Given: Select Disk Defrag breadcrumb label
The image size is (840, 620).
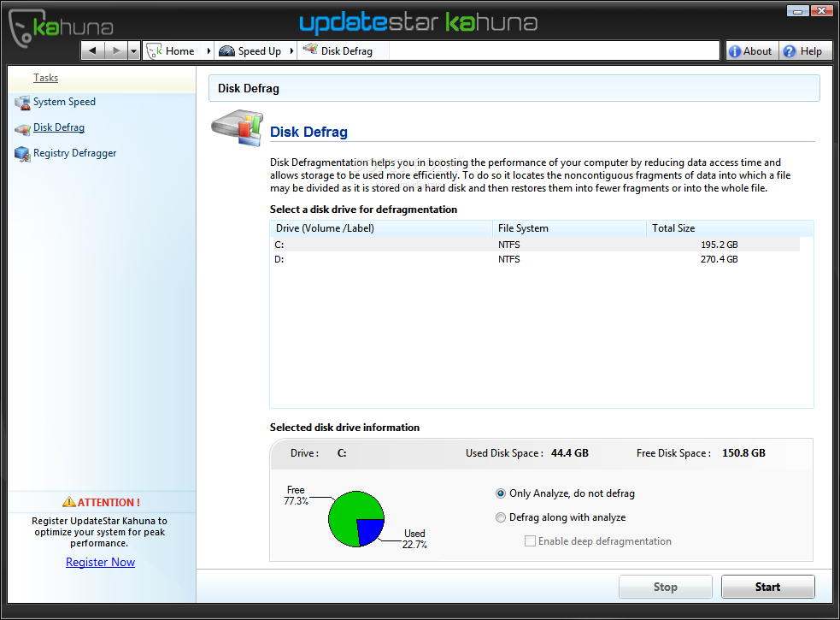Looking at the screenshot, I should tap(347, 51).
